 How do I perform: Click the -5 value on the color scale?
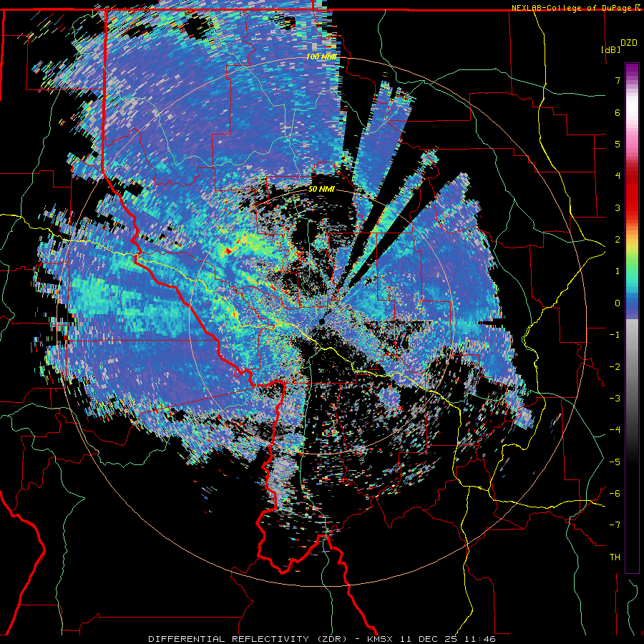615,462
